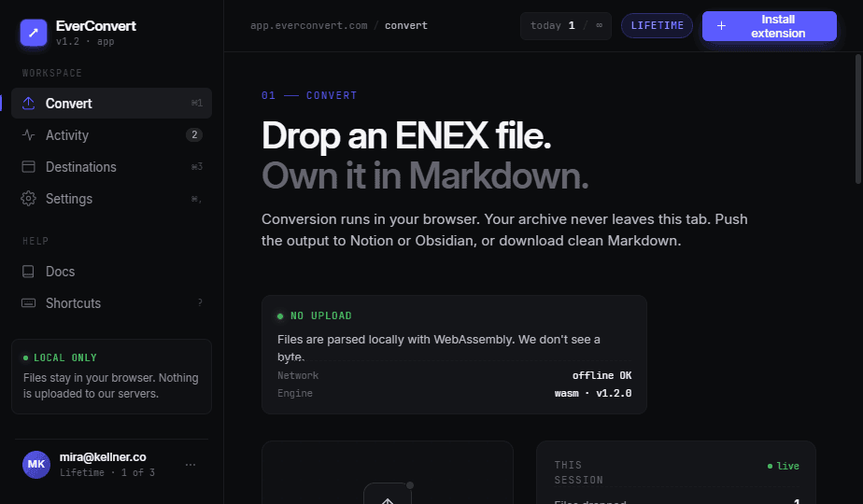This screenshot has height=504, width=863.
Task: Click the Shortcuts keyboard icon
Action: tap(29, 302)
